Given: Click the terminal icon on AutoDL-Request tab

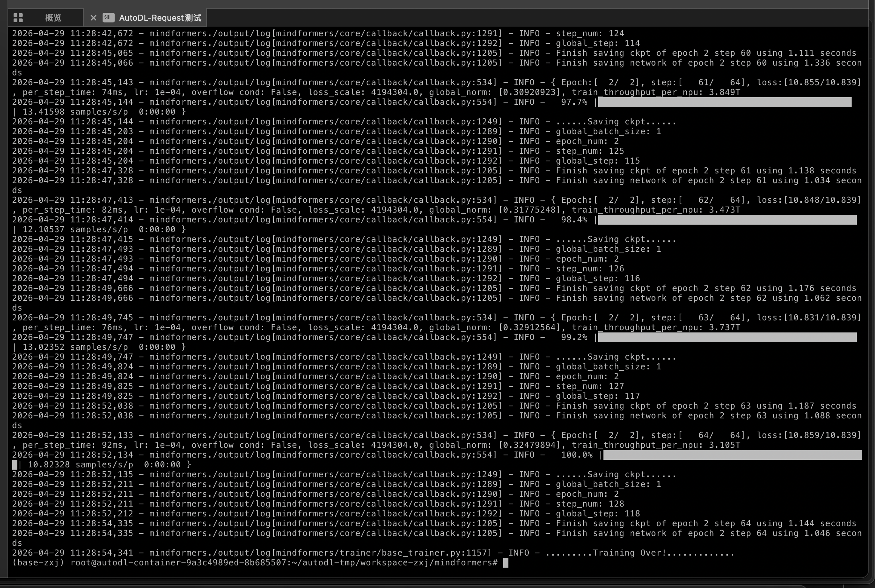Looking at the screenshot, I should point(109,17).
